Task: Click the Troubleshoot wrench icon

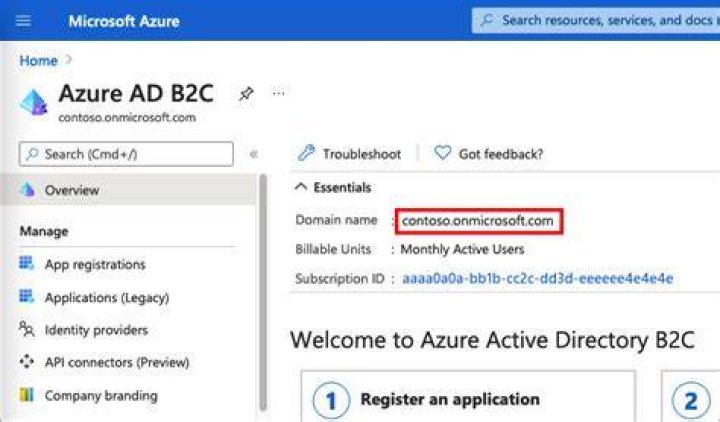Action: click(306, 152)
